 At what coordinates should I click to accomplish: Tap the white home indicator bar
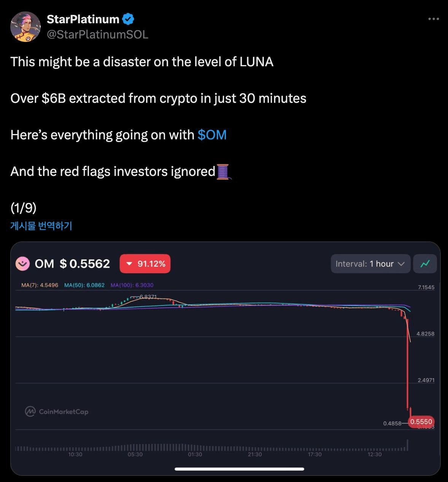click(x=239, y=469)
